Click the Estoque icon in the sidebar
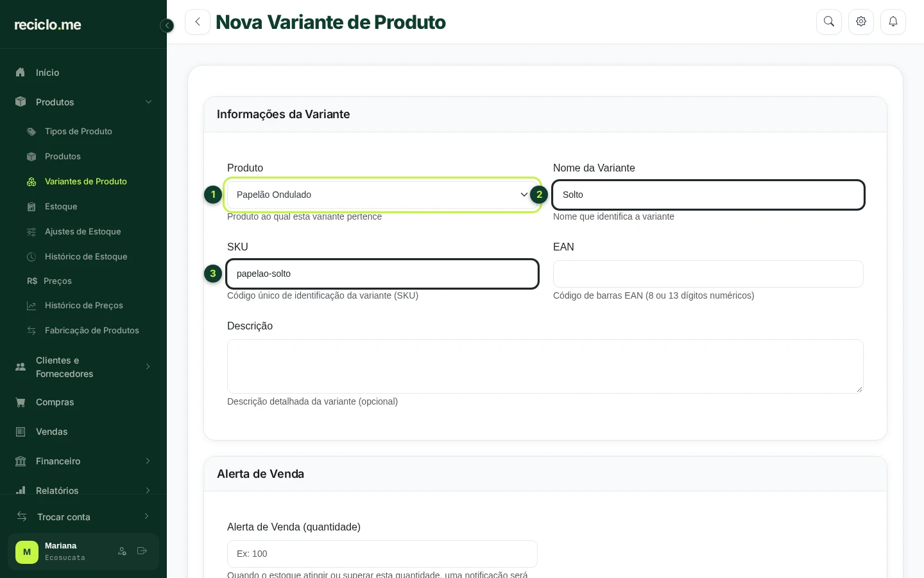 tap(31, 207)
